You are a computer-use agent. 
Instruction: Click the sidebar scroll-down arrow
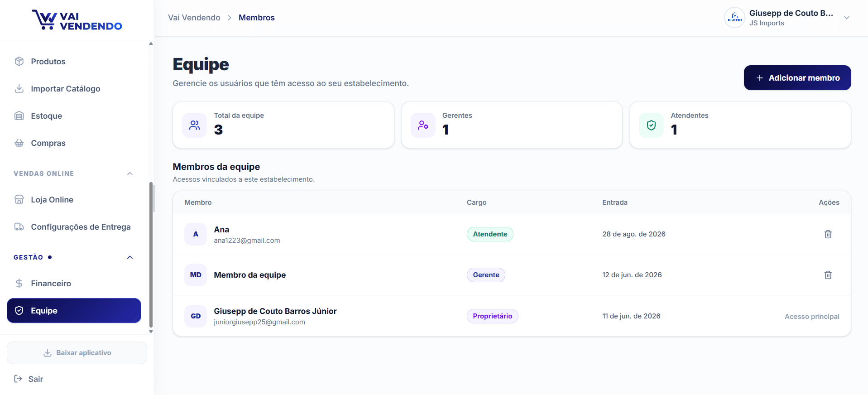coord(151,332)
